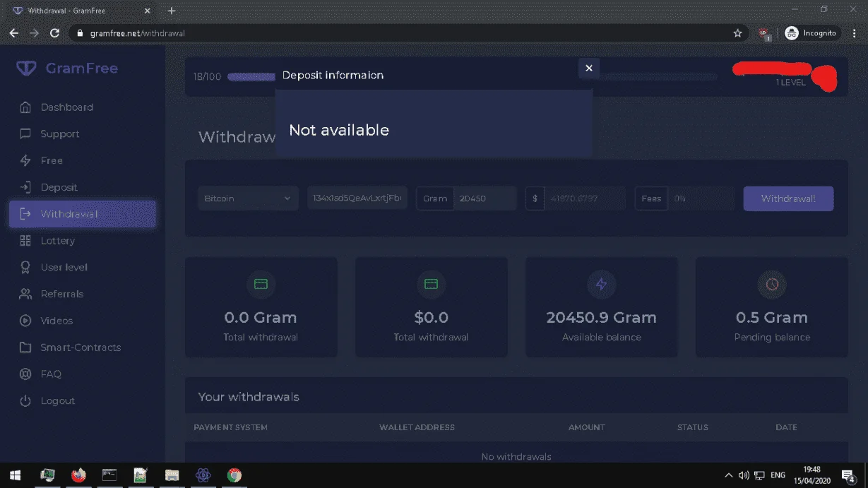Viewport: 868px width, 488px height.
Task: Click the AMOUNT column header
Action: [587, 427]
